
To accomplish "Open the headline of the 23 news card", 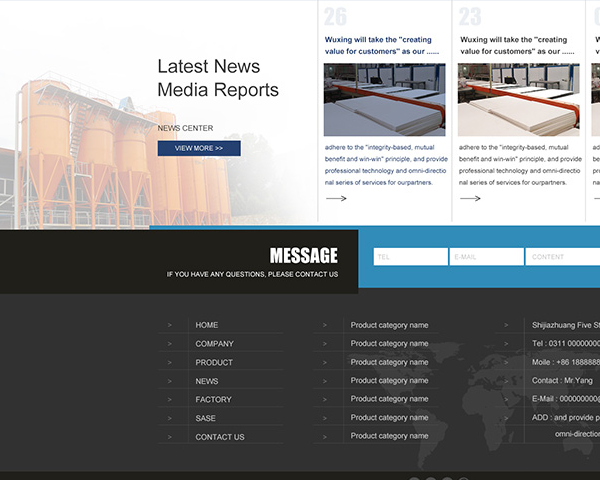I will coord(517,46).
